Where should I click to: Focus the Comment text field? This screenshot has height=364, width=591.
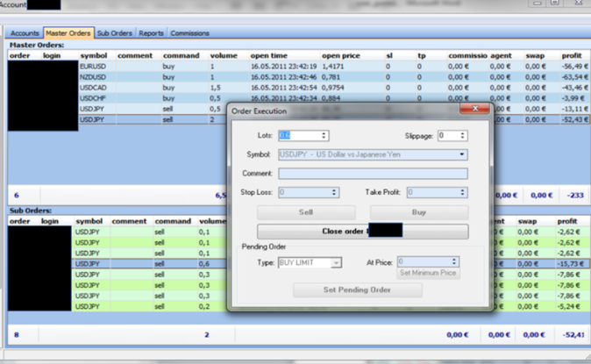pos(373,174)
